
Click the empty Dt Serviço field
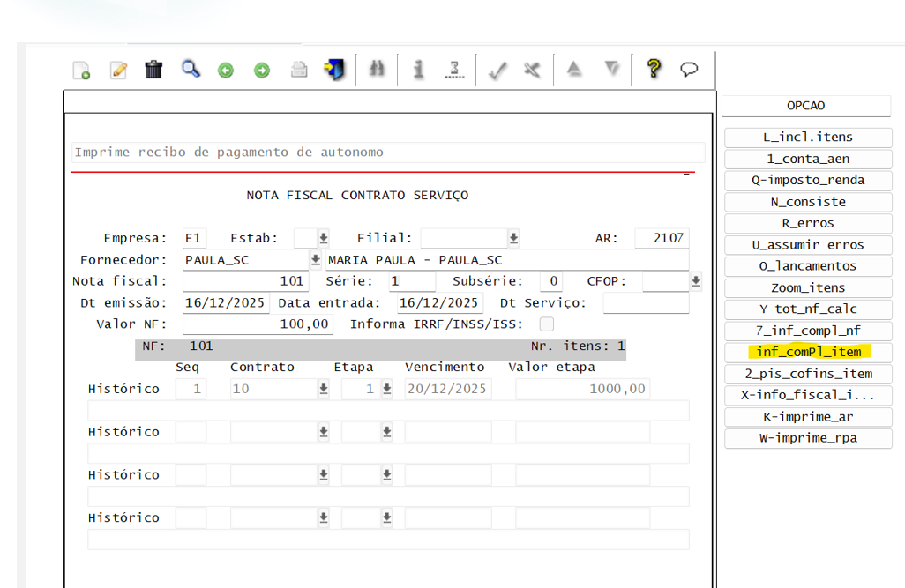[646, 303]
